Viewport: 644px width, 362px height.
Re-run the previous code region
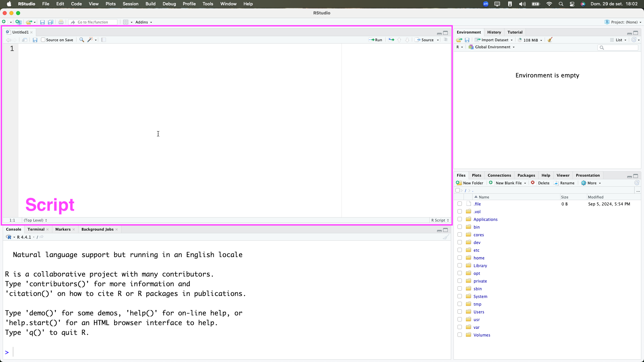pyautogui.click(x=391, y=40)
